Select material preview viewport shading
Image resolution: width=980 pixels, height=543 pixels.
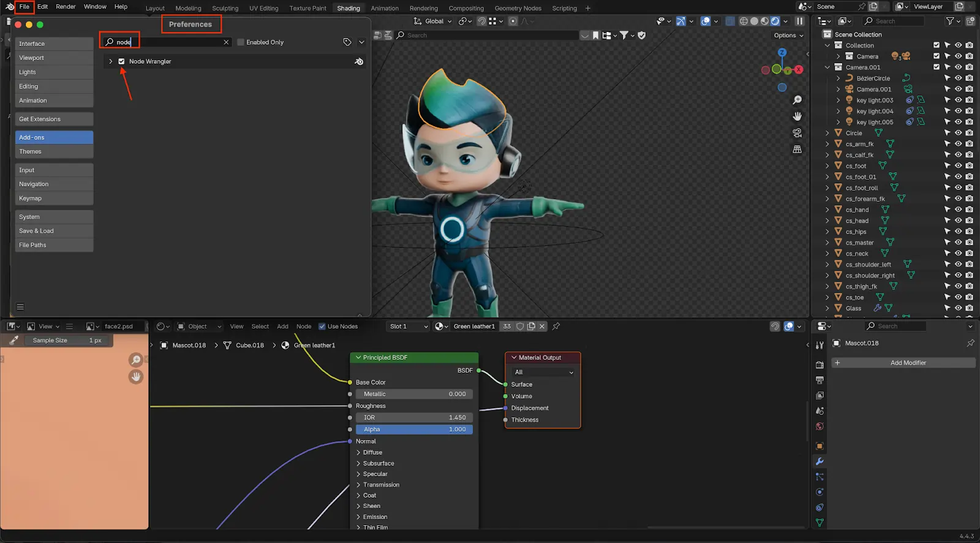click(764, 21)
